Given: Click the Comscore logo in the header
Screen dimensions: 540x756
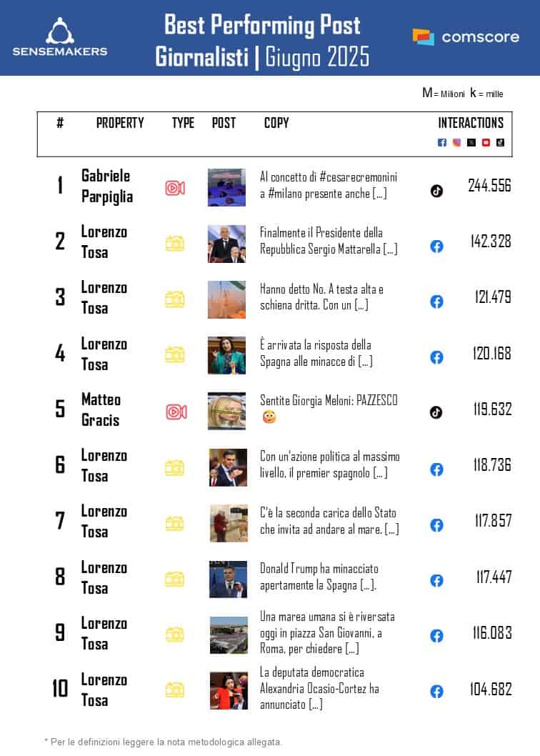Looking at the screenshot, I should click(466, 37).
